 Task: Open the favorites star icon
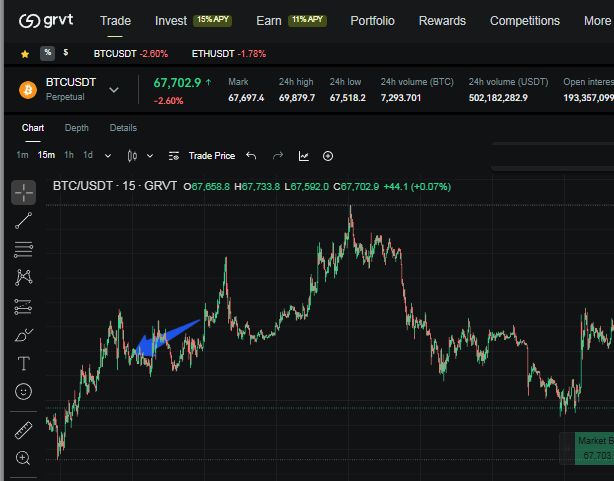coord(25,54)
